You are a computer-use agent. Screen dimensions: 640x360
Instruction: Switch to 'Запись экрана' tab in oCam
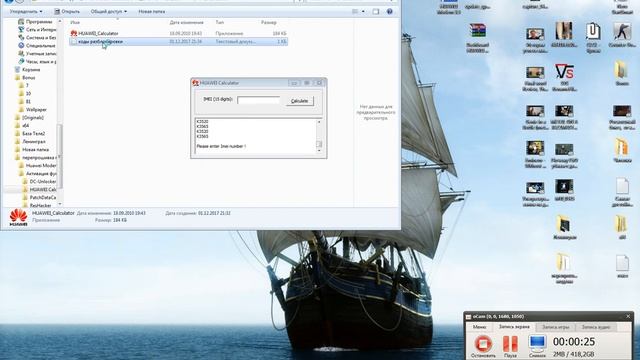point(514,327)
